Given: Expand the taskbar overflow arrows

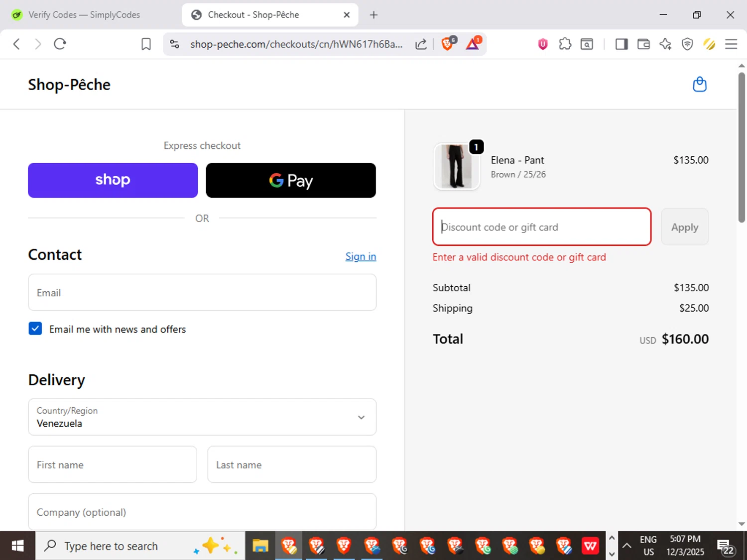Looking at the screenshot, I should pyautogui.click(x=612, y=546).
